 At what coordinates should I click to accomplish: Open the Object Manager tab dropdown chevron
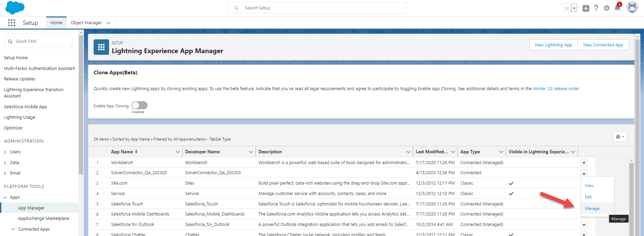pos(108,23)
